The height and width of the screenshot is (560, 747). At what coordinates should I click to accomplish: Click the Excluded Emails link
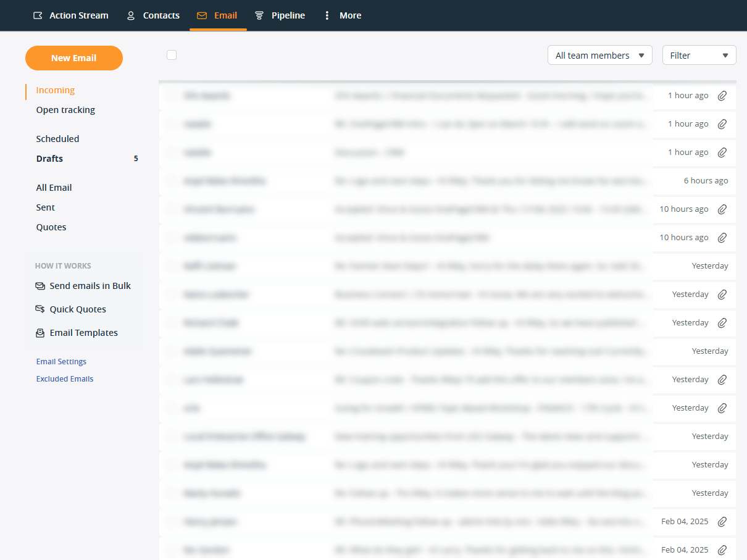point(64,378)
